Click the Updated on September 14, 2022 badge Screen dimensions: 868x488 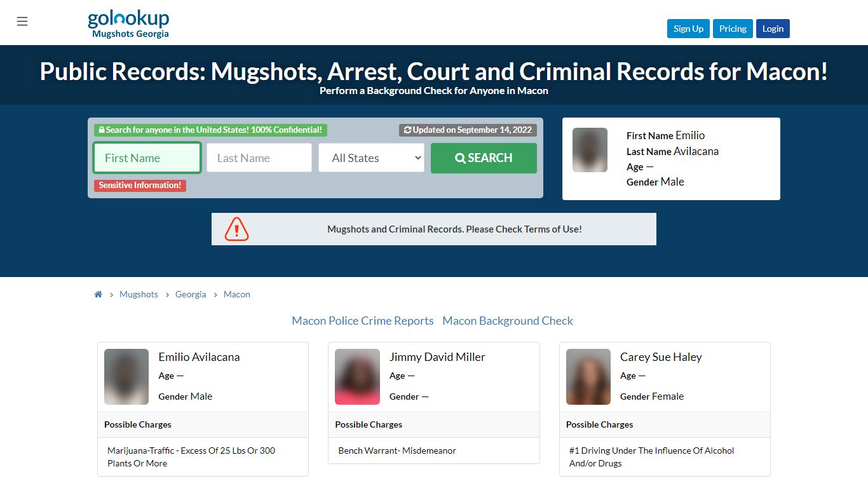coord(468,130)
